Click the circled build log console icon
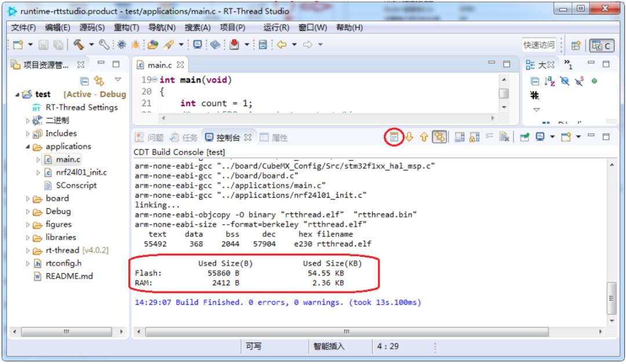The width and height of the screenshot is (626, 364). (x=394, y=137)
